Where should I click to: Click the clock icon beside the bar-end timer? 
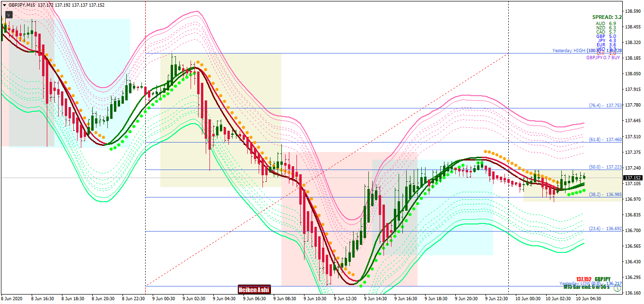(x=618, y=288)
